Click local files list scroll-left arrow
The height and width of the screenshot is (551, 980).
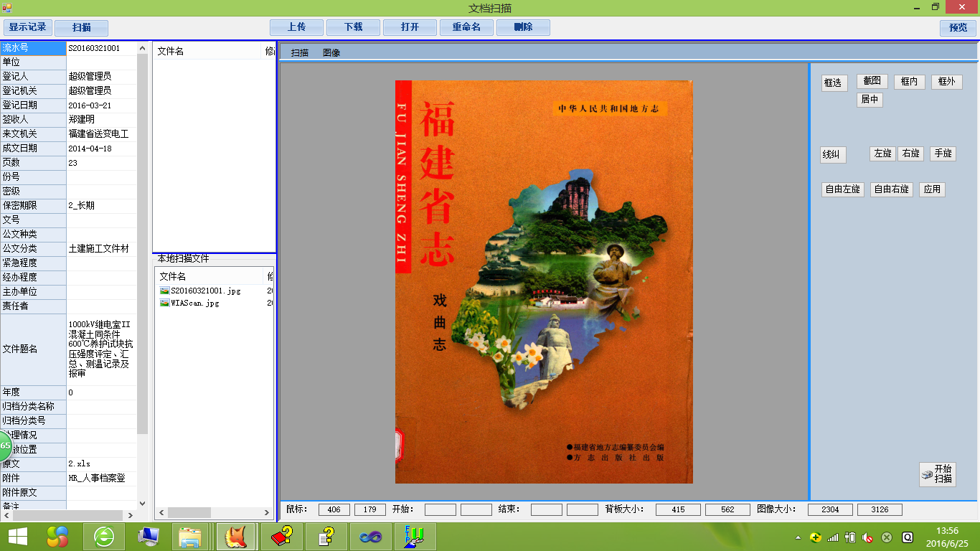click(x=161, y=512)
